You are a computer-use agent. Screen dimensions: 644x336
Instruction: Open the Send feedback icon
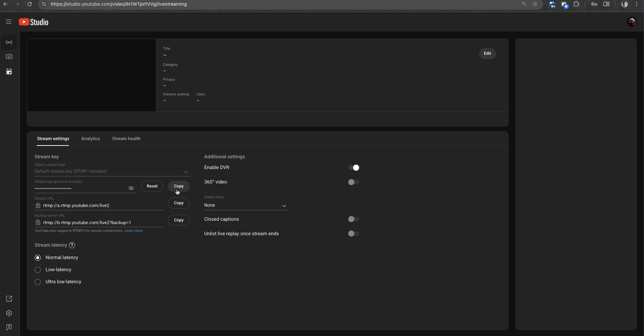(x=9, y=327)
